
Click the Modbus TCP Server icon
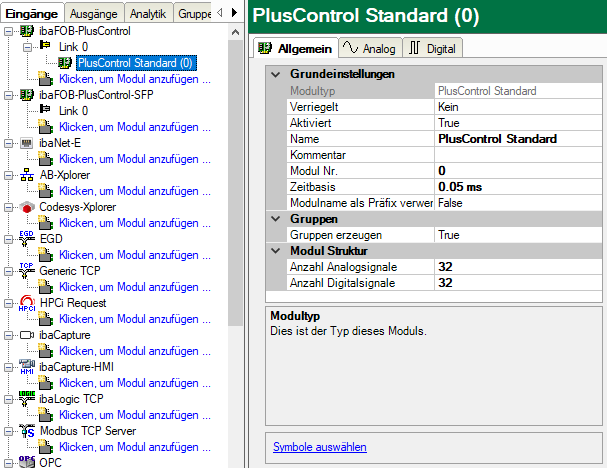[27, 431]
